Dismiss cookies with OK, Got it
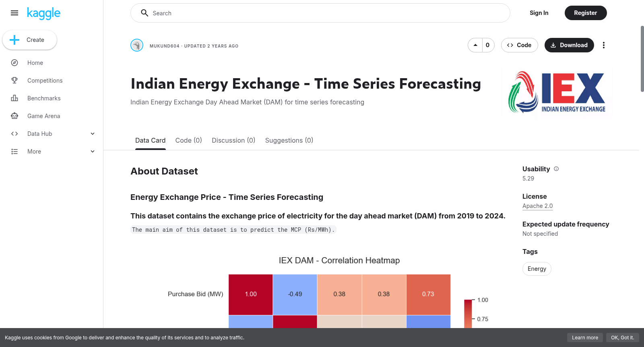Screen dimensions: 644x347 click(x=622, y=338)
